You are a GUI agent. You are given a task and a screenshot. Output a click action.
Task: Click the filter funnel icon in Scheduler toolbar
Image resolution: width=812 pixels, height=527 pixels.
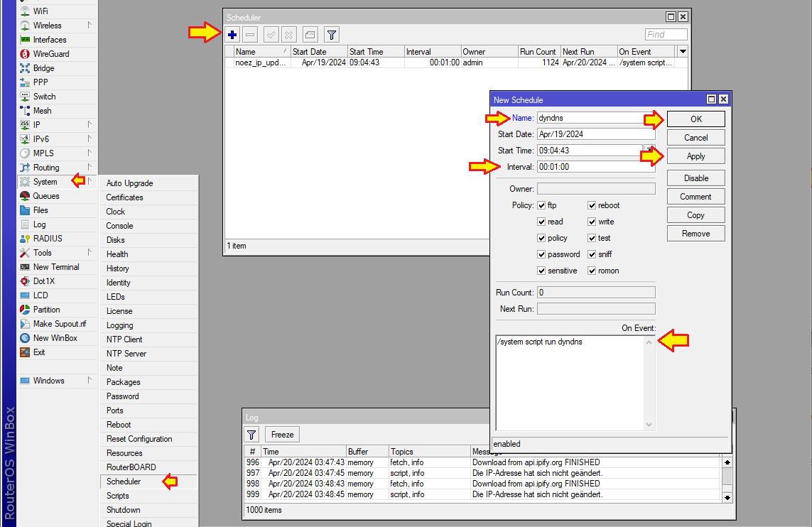click(x=331, y=34)
